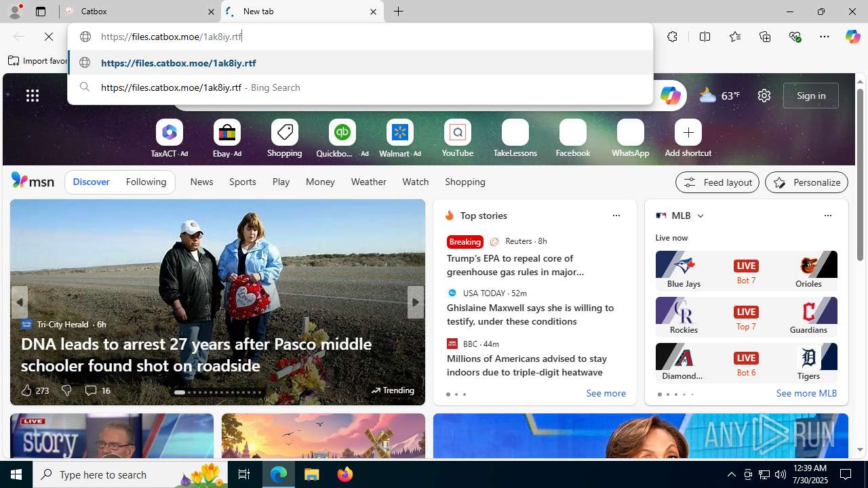Open Blue Jays vs Orioles live game
This screenshot has width=868, height=488.
click(x=746, y=270)
